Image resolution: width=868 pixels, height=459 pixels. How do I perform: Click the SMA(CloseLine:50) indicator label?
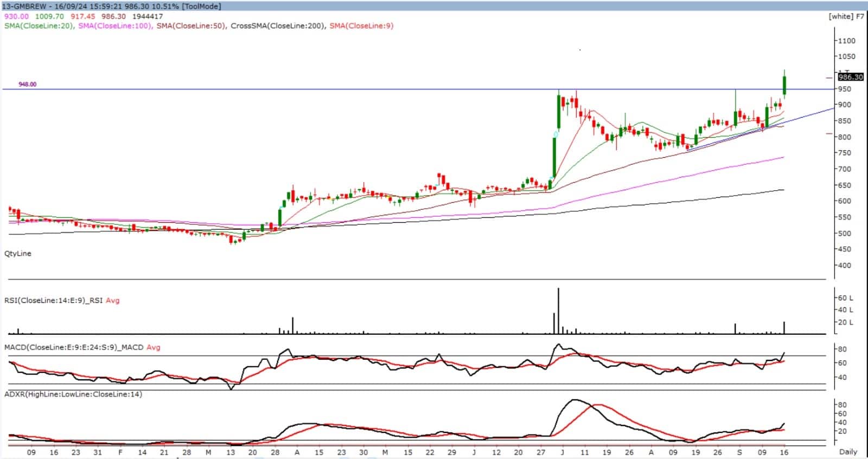pos(190,25)
